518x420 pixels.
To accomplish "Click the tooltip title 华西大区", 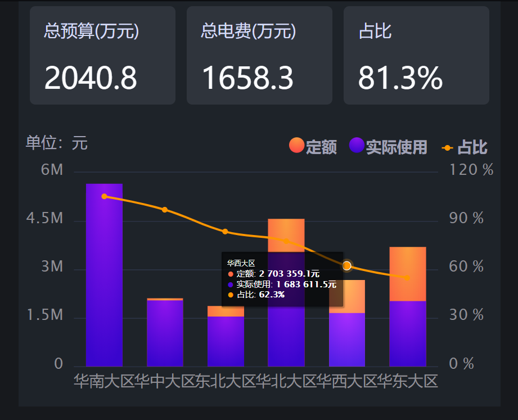I will coord(241,263).
